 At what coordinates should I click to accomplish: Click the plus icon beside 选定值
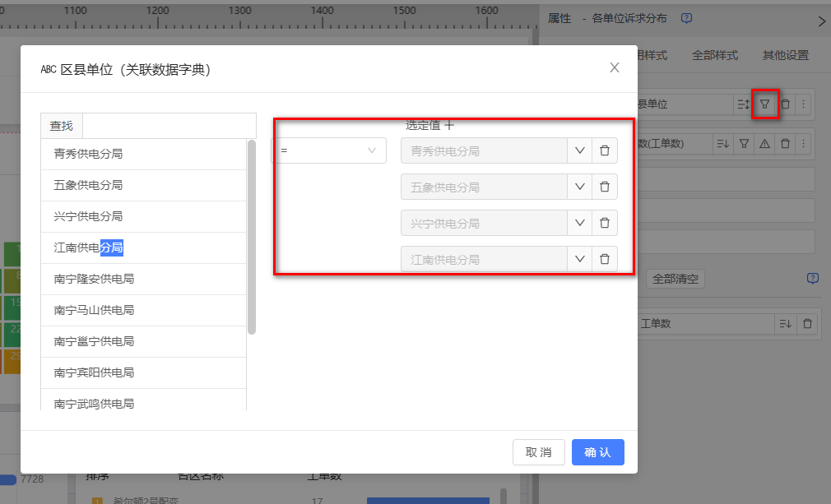(x=449, y=126)
